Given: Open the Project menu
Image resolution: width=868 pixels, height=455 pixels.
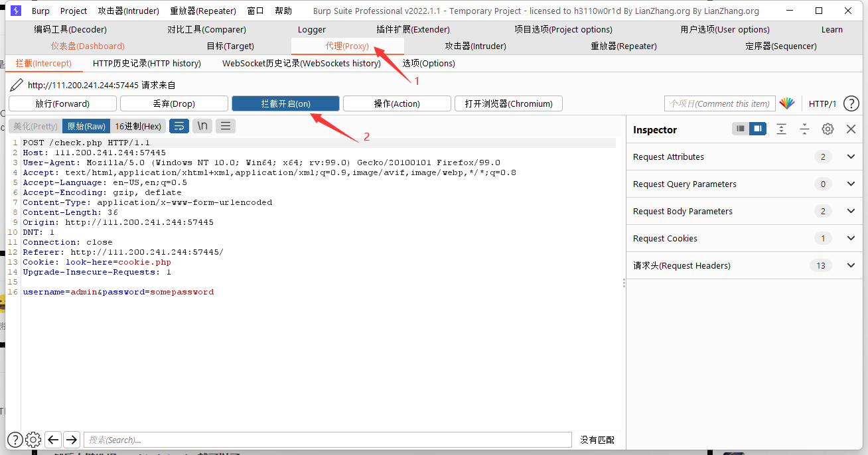Looking at the screenshot, I should [x=74, y=11].
